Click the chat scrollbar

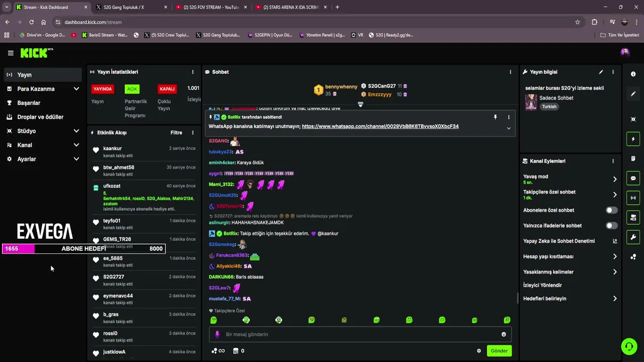(x=518, y=298)
